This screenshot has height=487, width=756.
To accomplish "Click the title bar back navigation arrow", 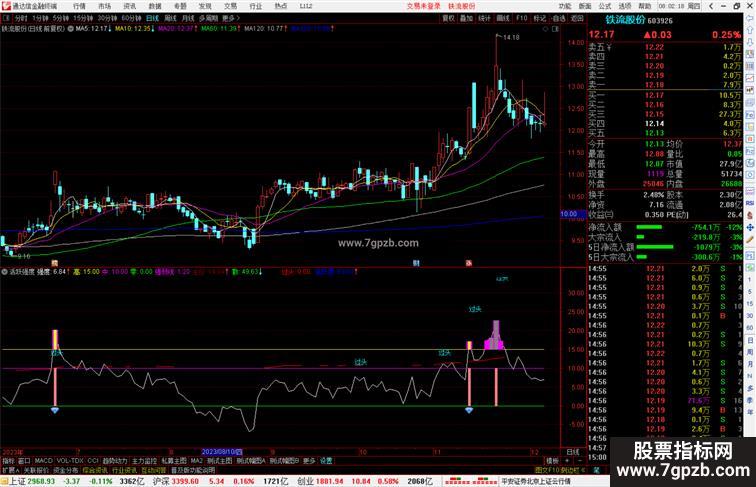I will coord(711,6).
